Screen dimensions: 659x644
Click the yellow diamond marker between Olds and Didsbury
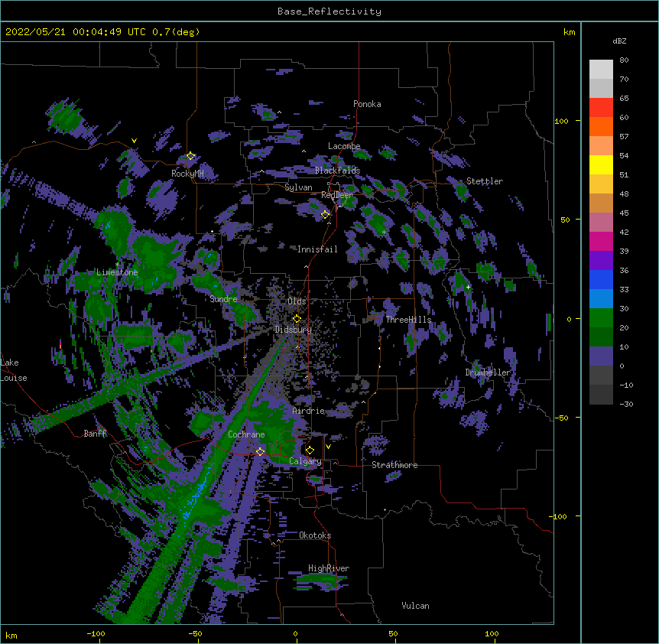point(297,319)
